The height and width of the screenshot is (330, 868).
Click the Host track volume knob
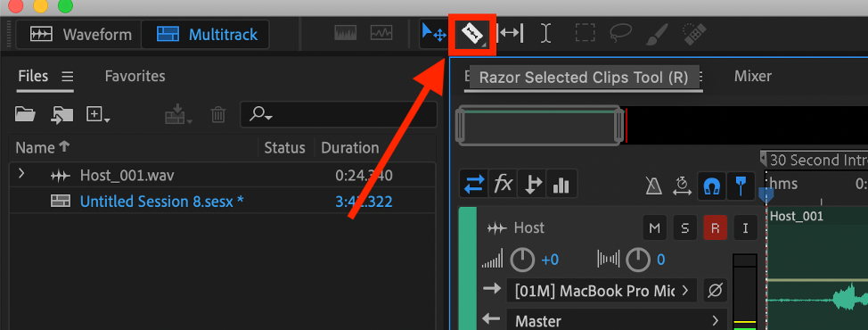[522, 260]
